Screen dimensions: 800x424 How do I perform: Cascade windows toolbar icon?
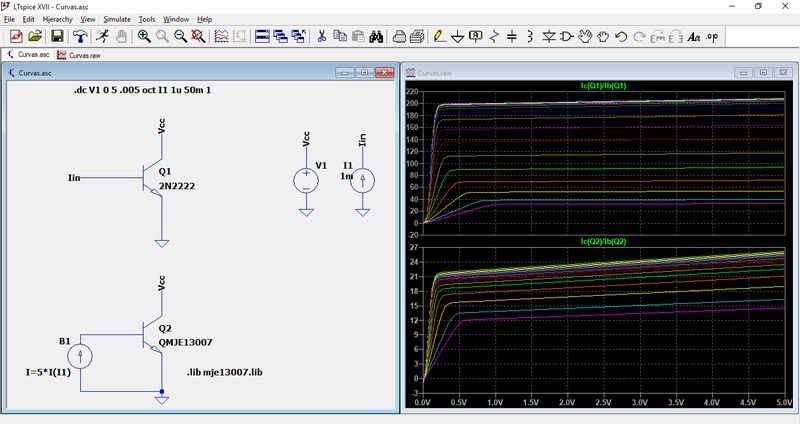tap(280, 36)
